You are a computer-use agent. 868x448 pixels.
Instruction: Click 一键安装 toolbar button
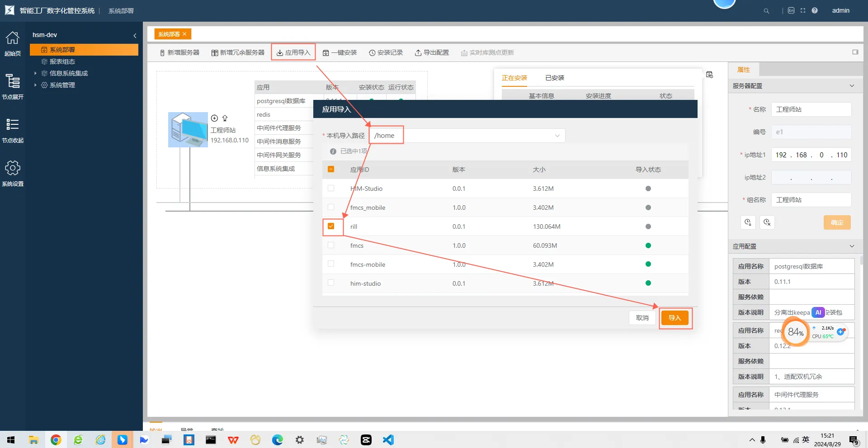(340, 52)
